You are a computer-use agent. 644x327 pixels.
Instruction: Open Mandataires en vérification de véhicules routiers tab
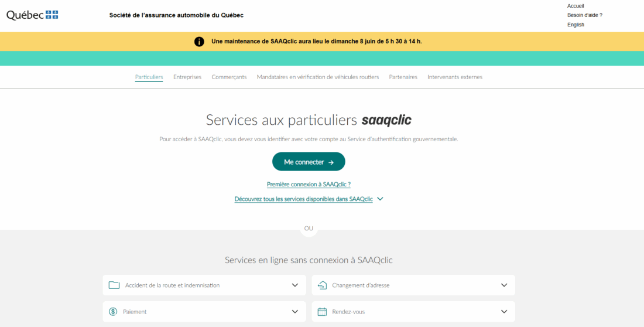(318, 77)
